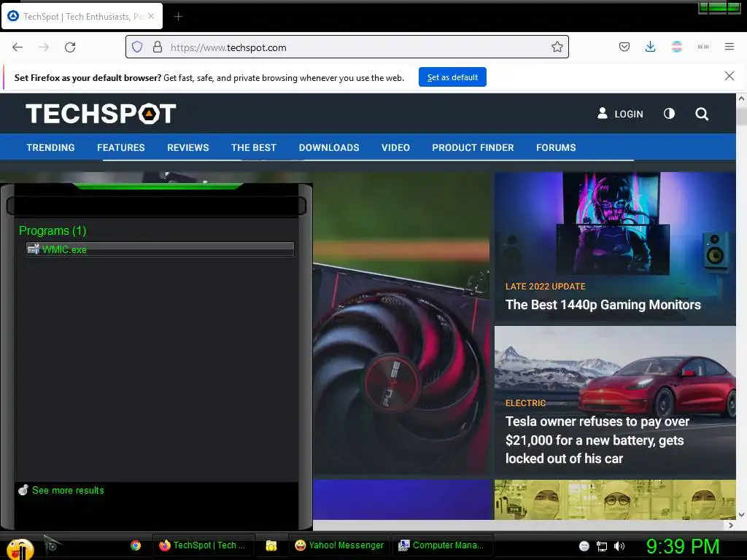Toggle TechSpot dark/light theme
Image resolution: width=747 pixels, height=560 pixels.
[669, 113]
